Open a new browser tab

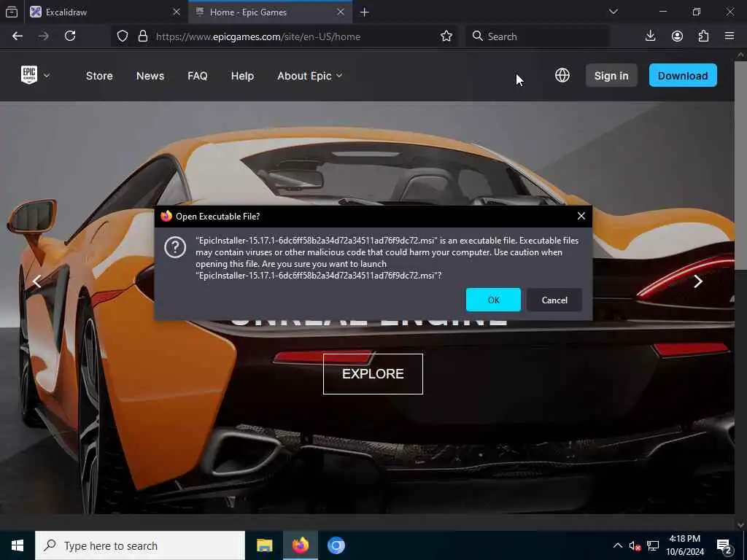pos(365,12)
